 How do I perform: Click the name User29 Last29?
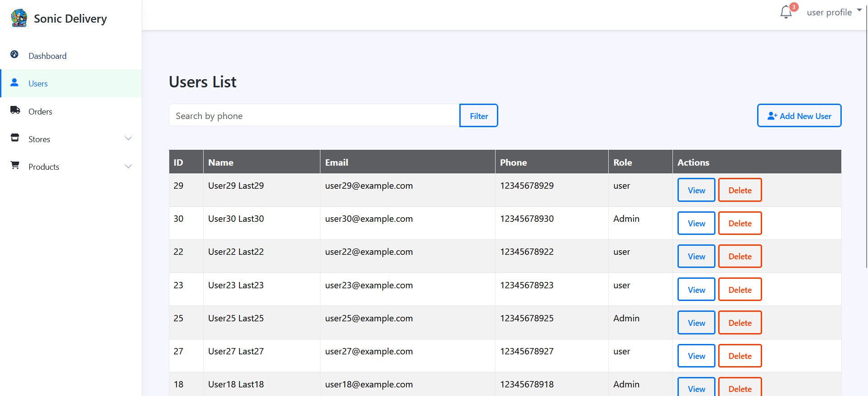click(x=236, y=186)
